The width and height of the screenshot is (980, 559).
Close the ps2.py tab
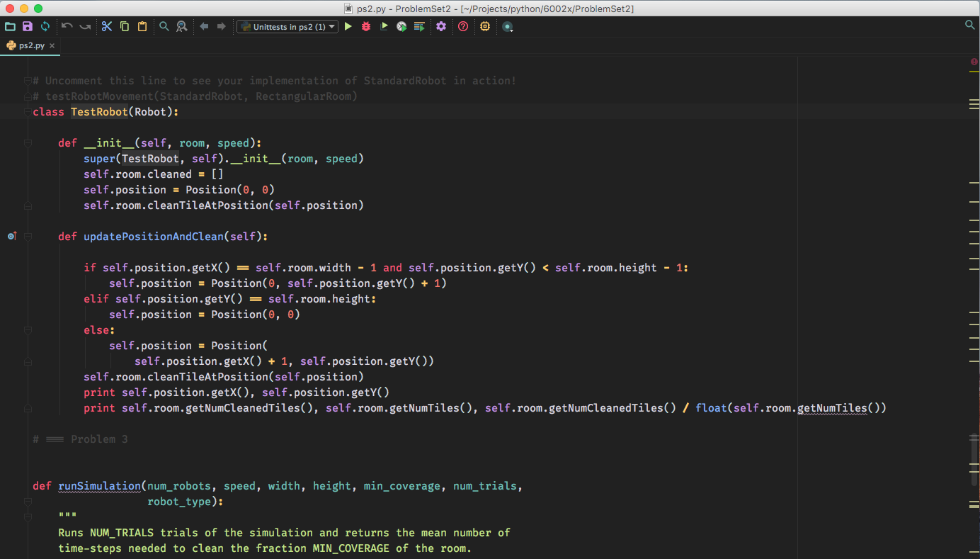[x=52, y=45]
